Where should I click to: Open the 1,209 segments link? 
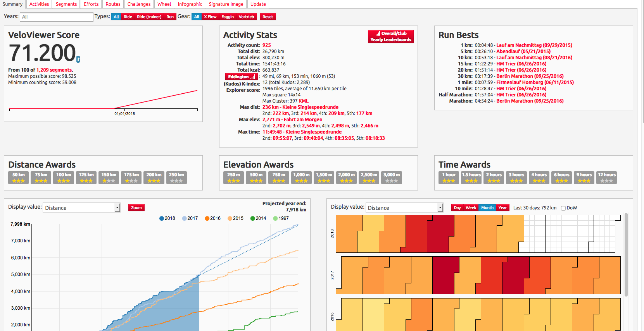point(54,70)
